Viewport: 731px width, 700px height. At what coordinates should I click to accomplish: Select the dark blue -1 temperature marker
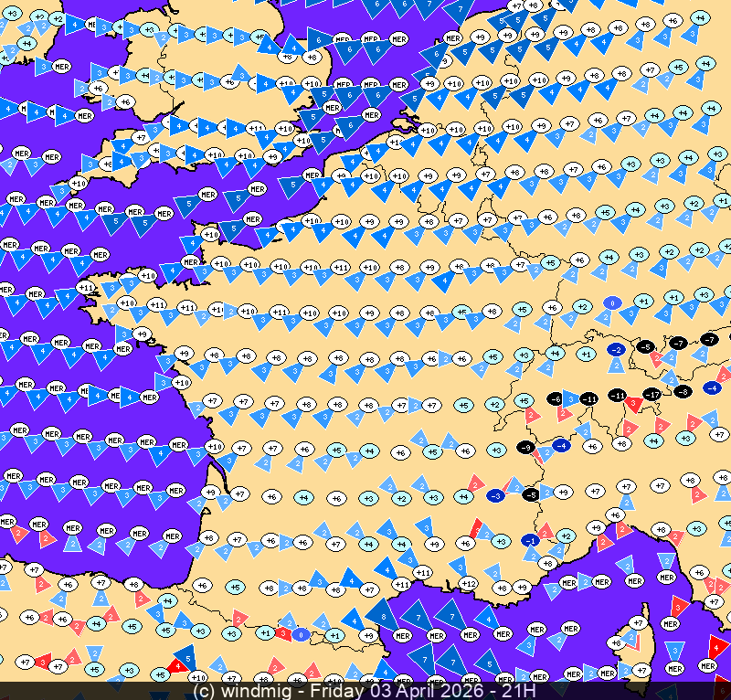[x=531, y=541]
